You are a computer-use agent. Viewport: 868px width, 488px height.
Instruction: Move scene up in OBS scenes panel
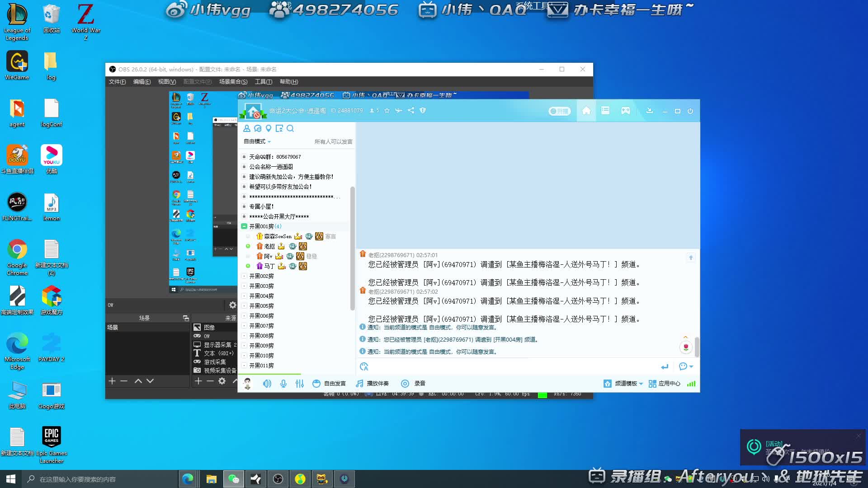(x=138, y=381)
